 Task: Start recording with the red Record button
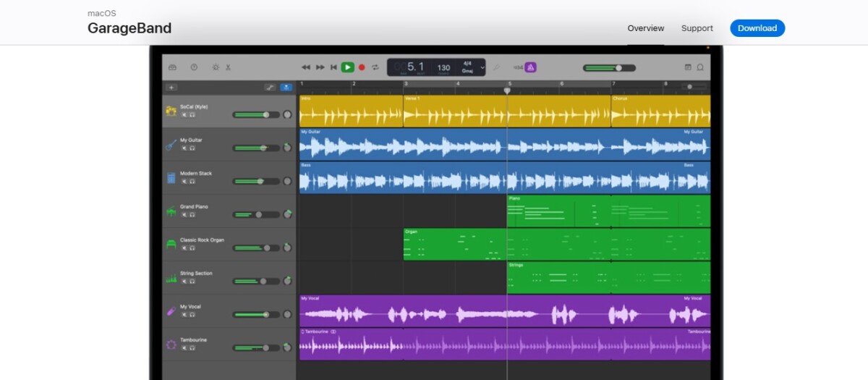point(362,67)
